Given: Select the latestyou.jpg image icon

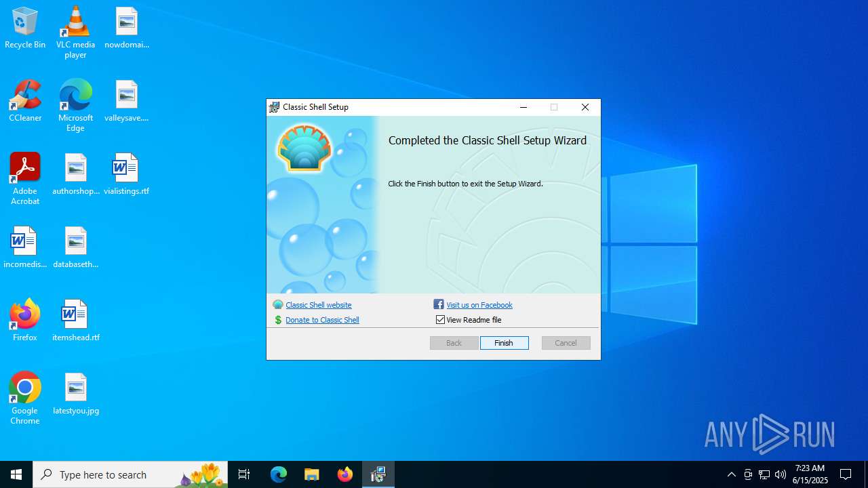Looking at the screenshot, I should (x=76, y=394).
